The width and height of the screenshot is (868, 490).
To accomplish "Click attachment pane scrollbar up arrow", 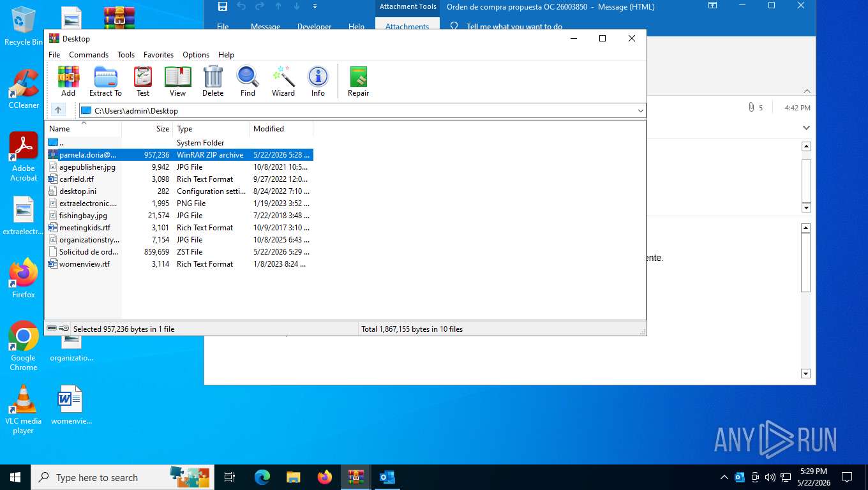I will [x=806, y=147].
